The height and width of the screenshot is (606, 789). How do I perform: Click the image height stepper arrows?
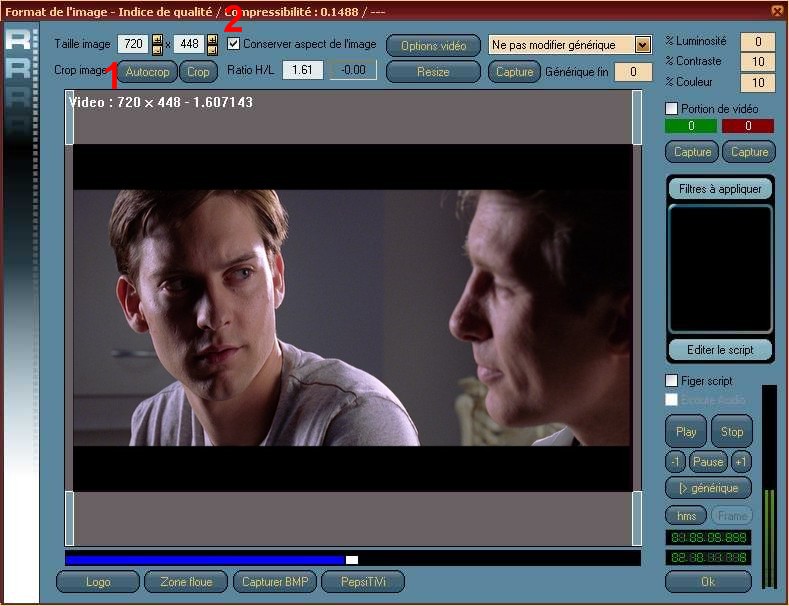tap(212, 45)
